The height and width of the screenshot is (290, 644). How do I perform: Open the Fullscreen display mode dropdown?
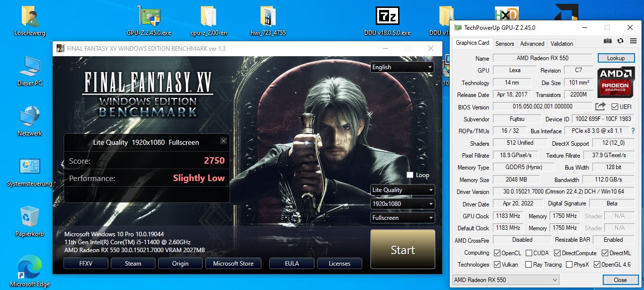coord(402,218)
